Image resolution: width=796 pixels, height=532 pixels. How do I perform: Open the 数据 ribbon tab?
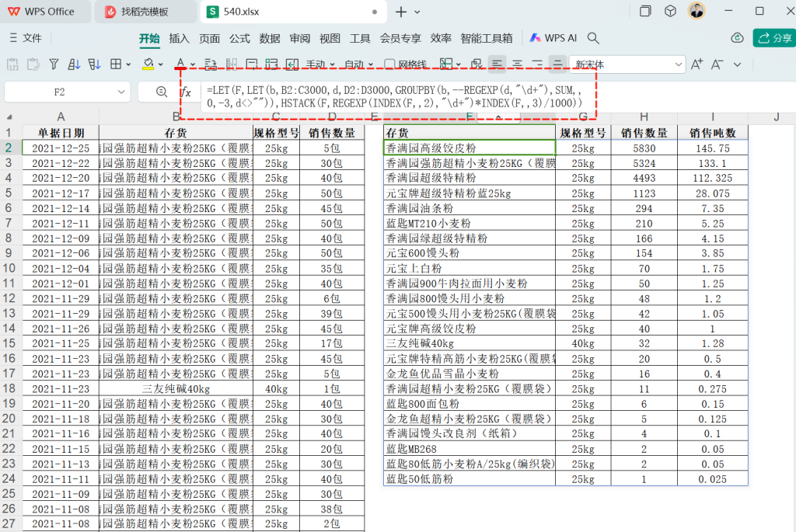269,39
